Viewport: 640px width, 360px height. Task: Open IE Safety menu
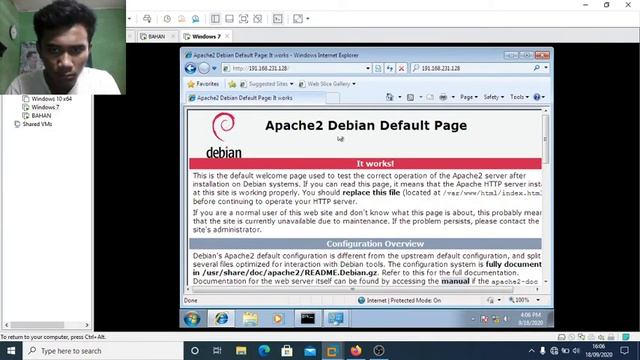click(x=493, y=97)
